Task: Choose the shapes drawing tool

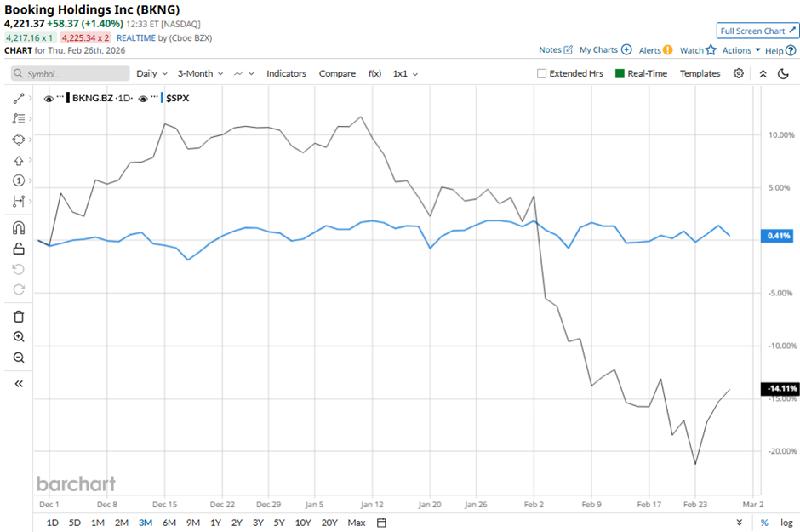Action: coord(19,140)
